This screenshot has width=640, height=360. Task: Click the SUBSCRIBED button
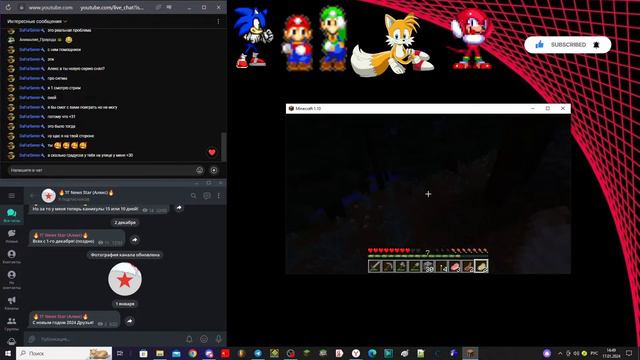(568, 44)
